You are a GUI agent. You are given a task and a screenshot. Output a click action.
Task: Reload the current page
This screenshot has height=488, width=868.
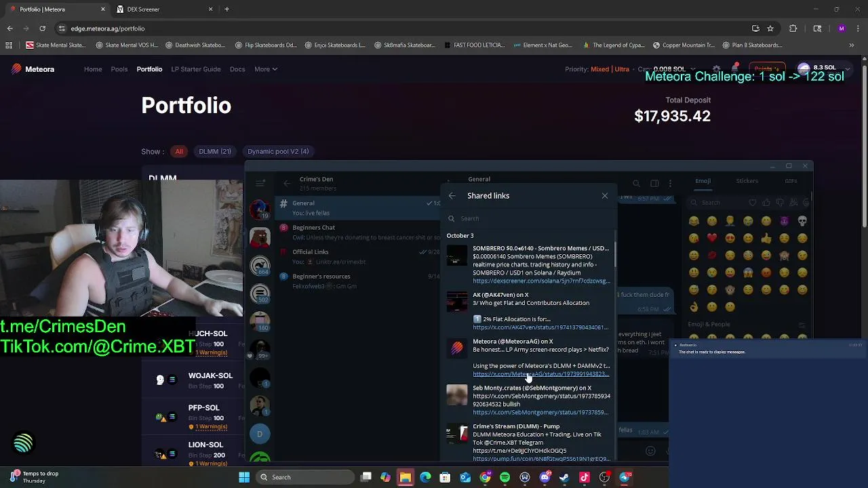point(42,28)
